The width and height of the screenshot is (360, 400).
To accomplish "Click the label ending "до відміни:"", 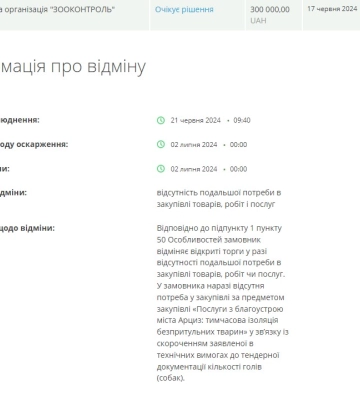I will [27, 228].
